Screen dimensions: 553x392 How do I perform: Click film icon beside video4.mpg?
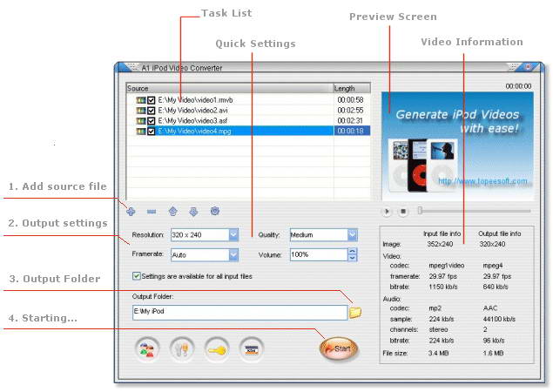coord(141,131)
